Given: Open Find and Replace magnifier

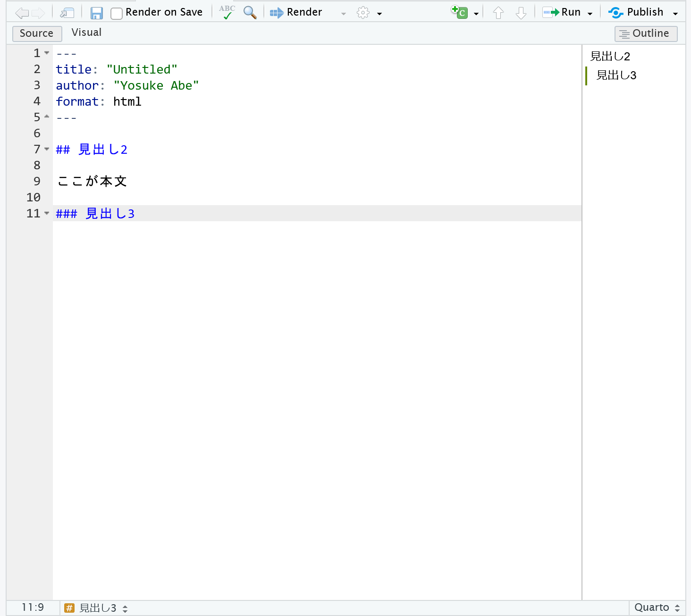Looking at the screenshot, I should click(250, 12).
